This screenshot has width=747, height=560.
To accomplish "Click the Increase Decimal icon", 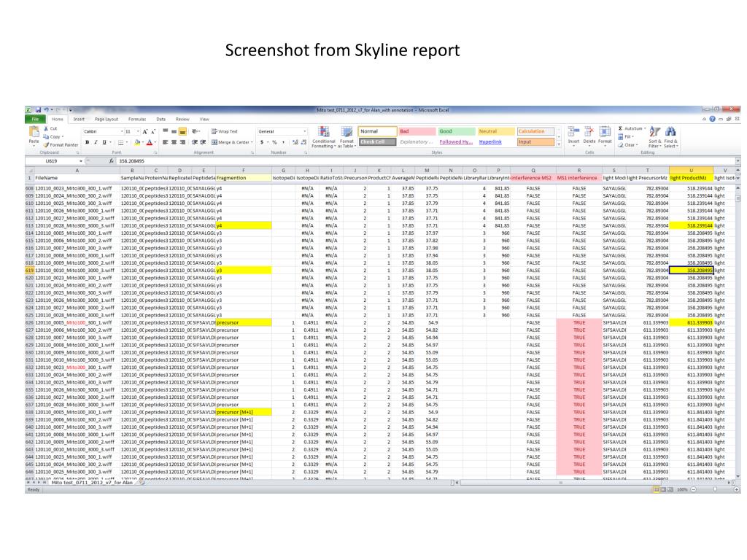I will [x=295, y=142].
